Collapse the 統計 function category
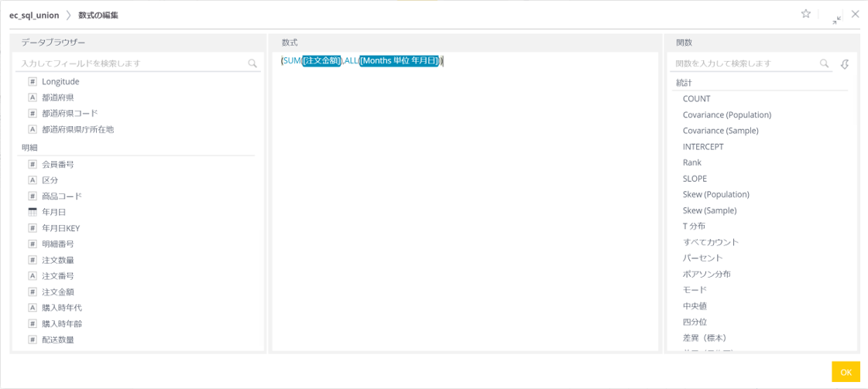The width and height of the screenshot is (868, 389). [x=684, y=83]
